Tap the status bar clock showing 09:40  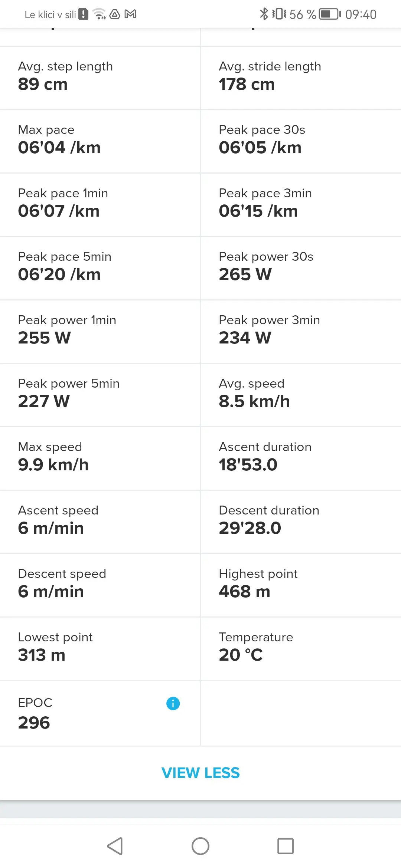361,14
